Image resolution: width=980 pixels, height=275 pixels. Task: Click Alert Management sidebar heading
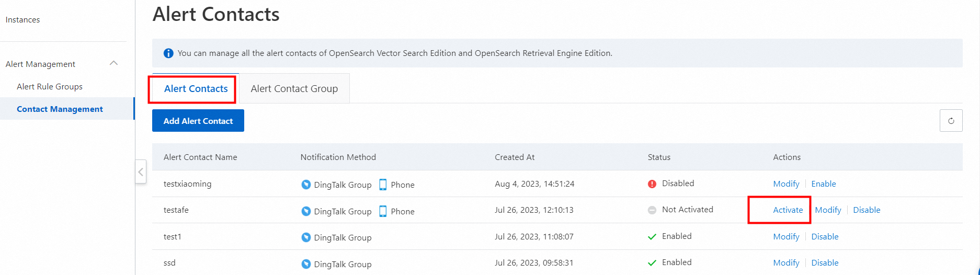41,64
